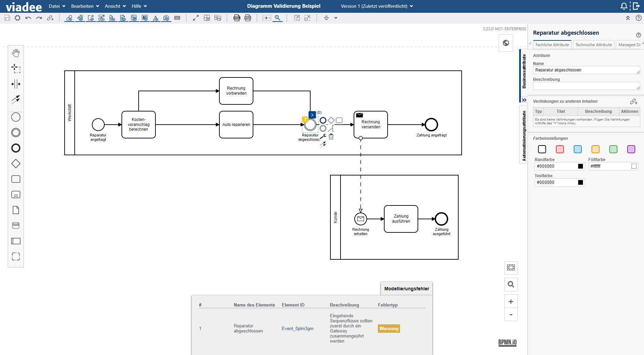Select the group shape in palette
The width and height of the screenshot is (644, 355).
coord(16,257)
